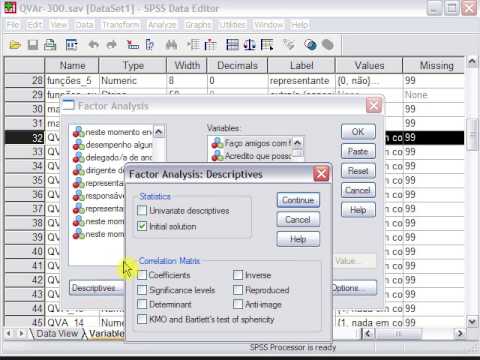Screen dimensions: 480x360
Task: Open the File menu
Action: [x=13, y=25]
